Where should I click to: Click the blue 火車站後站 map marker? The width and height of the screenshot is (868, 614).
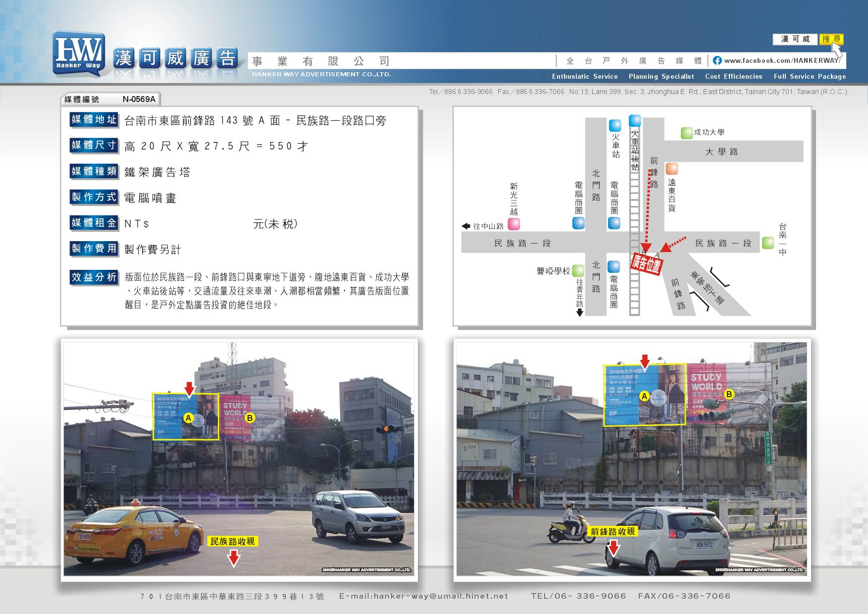[x=635, y=121]
